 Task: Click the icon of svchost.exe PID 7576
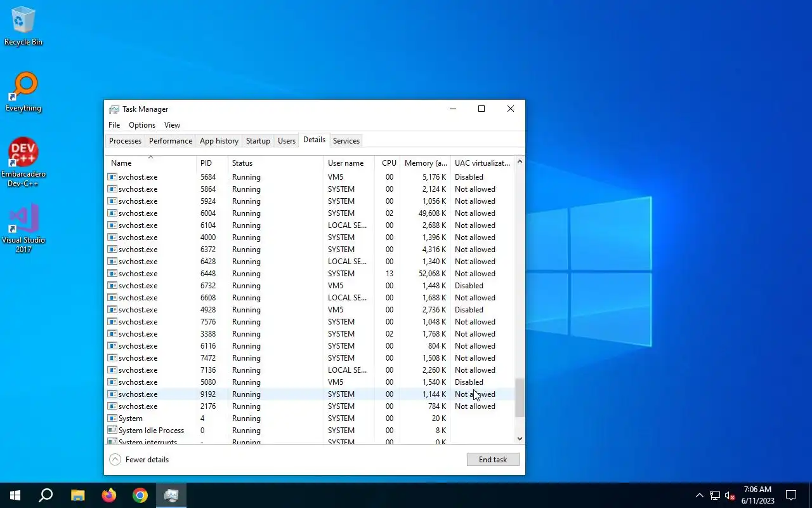tap(112, 322)
